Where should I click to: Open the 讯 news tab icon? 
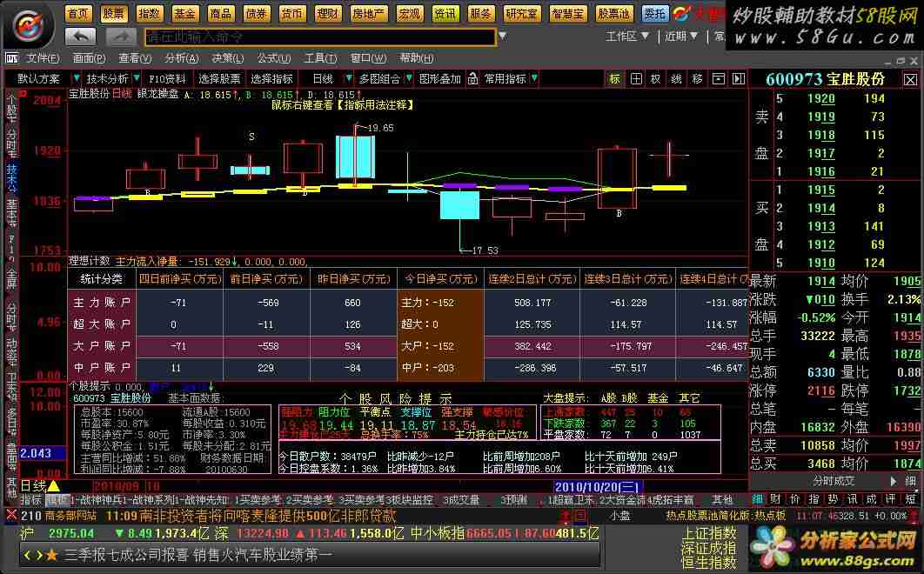pos(852,499)
